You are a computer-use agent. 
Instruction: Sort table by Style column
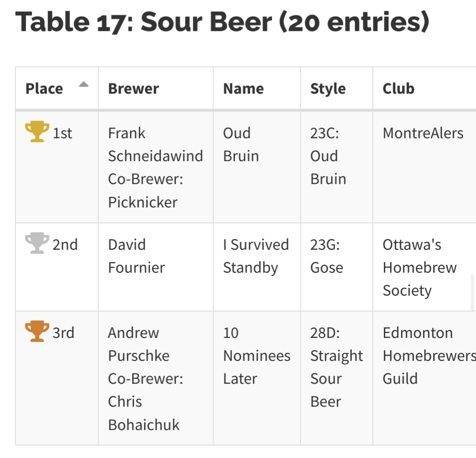click(x=328, y=89)
